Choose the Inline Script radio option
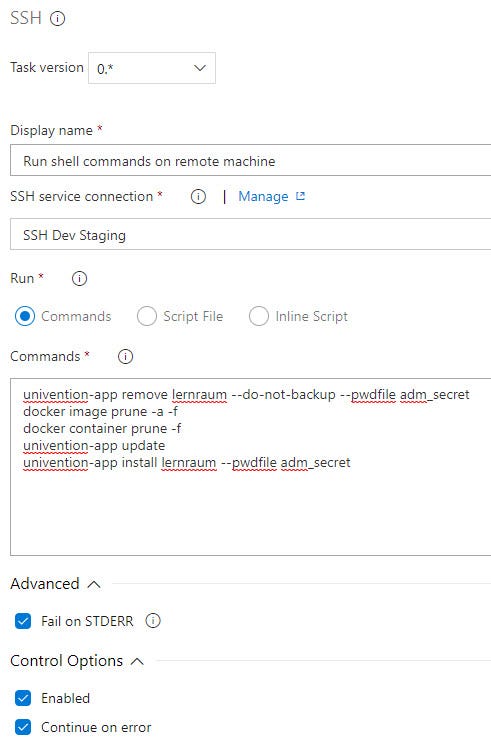The image size is (491, 748). click(x=259, y=316)
